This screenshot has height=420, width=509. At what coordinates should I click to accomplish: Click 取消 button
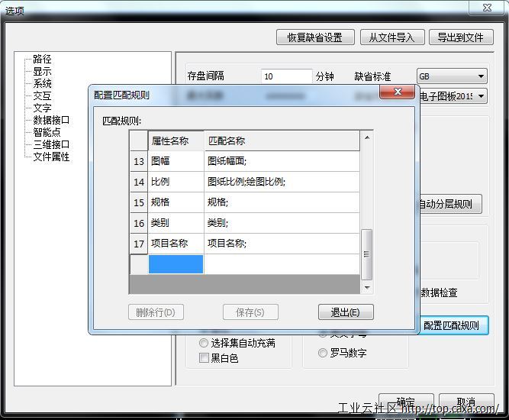466,402
